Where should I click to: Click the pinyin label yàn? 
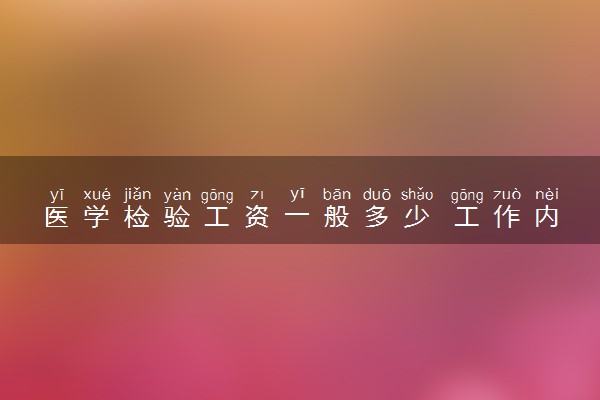177,195
